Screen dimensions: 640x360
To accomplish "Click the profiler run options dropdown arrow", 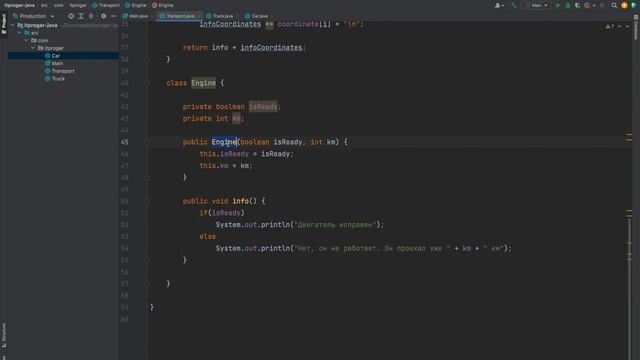I will [x=594, y=5].
